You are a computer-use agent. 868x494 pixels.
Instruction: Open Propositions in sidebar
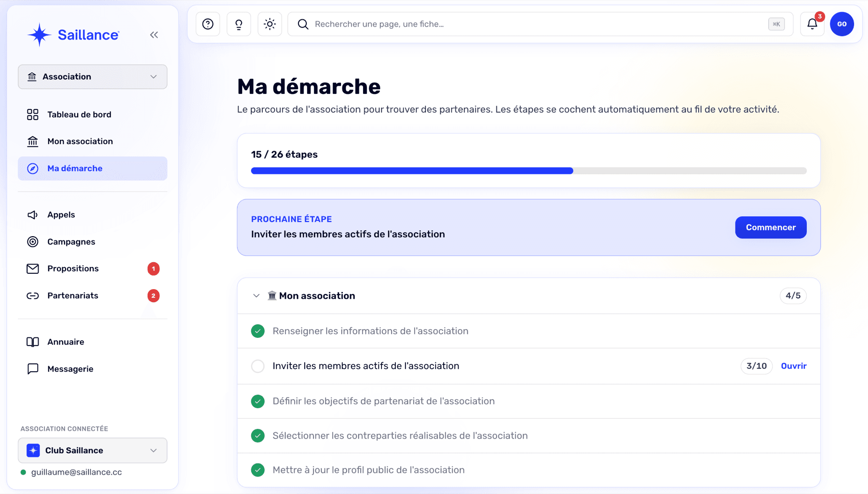tap(93, 268)
